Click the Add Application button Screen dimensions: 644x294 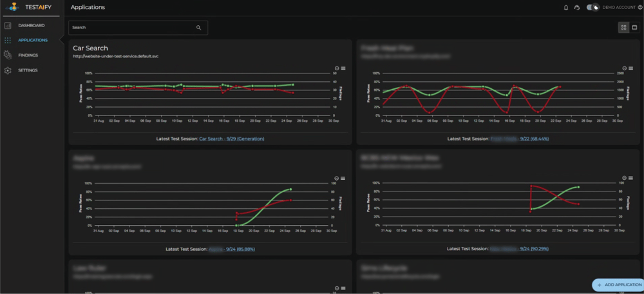pyautogui.click(x=618, y=284)
